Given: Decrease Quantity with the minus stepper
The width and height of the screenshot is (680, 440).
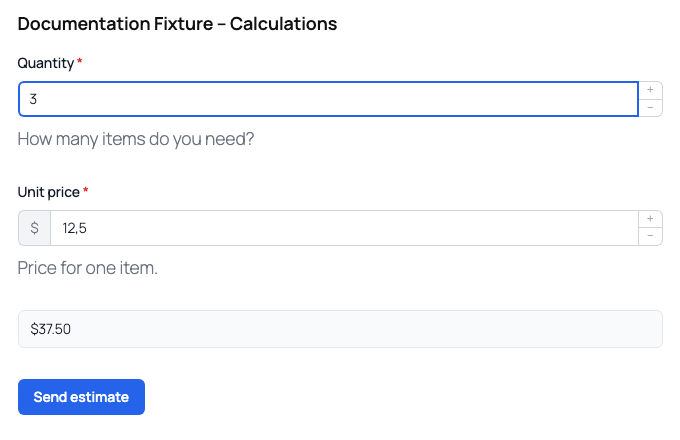Looking at the screenshot, I should pos(650,108).
